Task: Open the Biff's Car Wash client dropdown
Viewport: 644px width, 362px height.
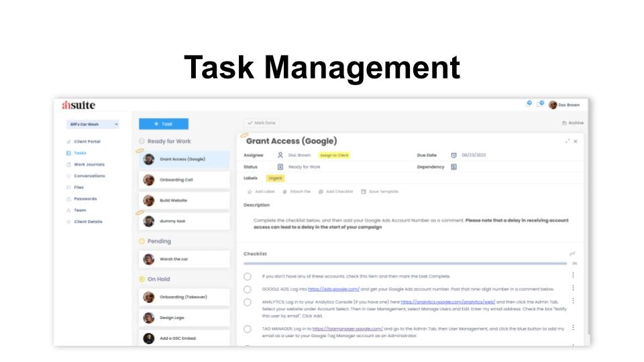Action: [x=93, y=125]
